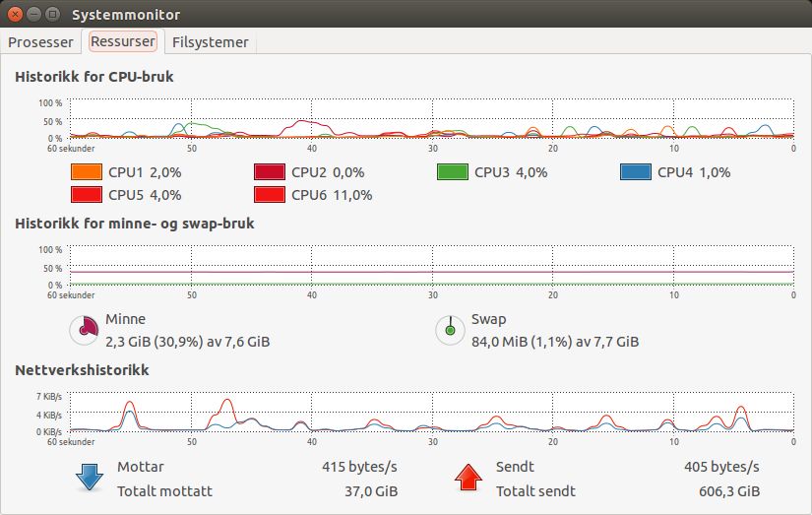Viewport: 812px width, 515px height.
Task: Click the blue Mottar download arrow icon
Action: click(x=90, y=478)
